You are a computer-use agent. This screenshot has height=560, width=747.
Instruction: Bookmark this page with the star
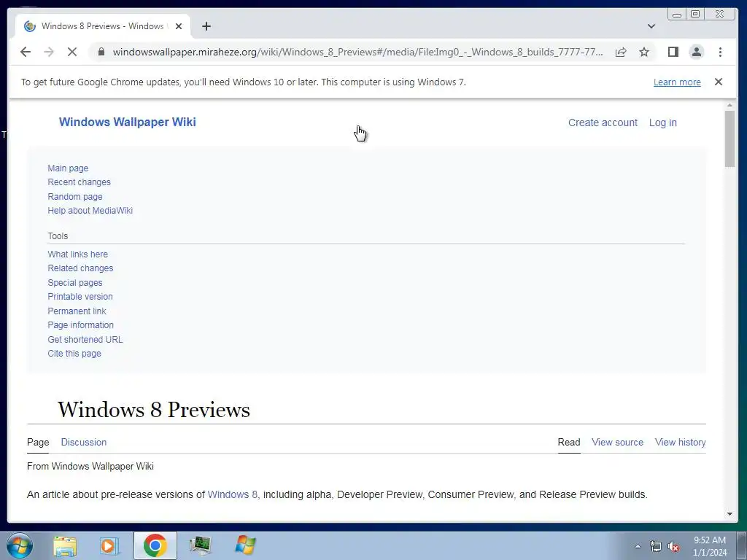[x=644, y=52]
